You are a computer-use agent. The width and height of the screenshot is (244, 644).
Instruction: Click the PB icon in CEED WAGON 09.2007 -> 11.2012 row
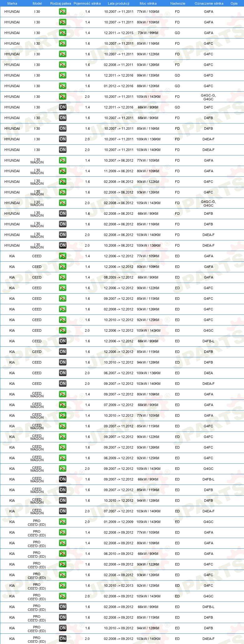[62, 426]
